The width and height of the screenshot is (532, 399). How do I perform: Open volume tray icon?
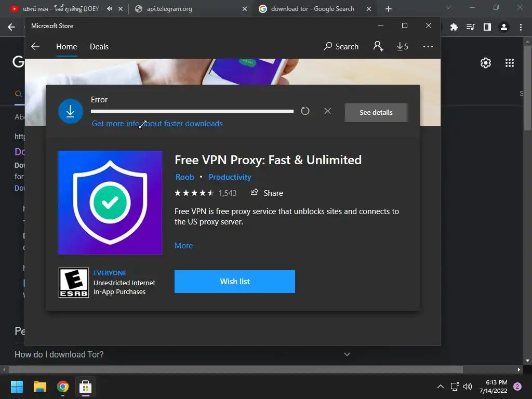(468, 387)
